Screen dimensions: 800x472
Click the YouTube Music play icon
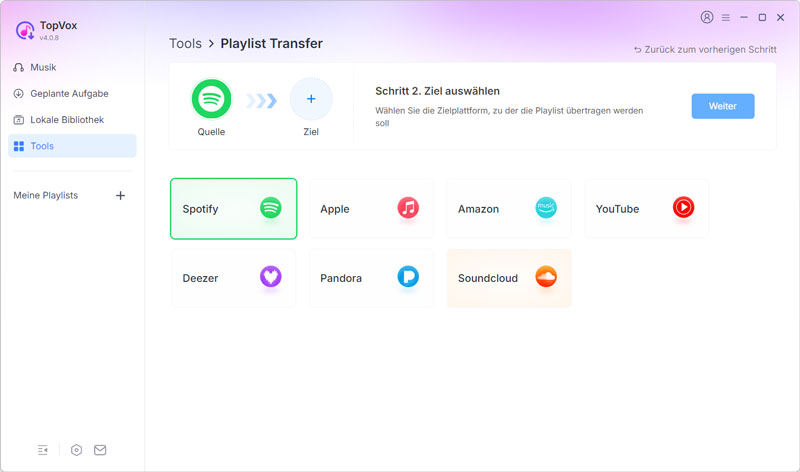coord(684,207)
